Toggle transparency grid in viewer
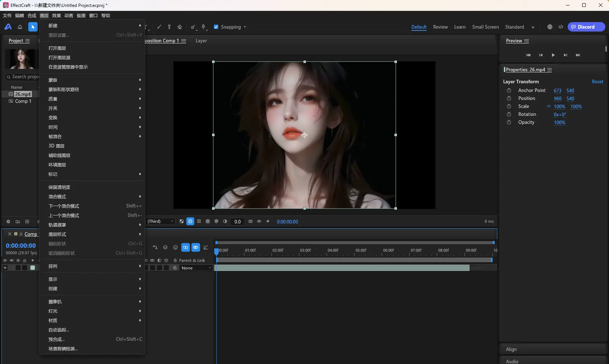Screen dimensions: 609x364 [182, 221]
